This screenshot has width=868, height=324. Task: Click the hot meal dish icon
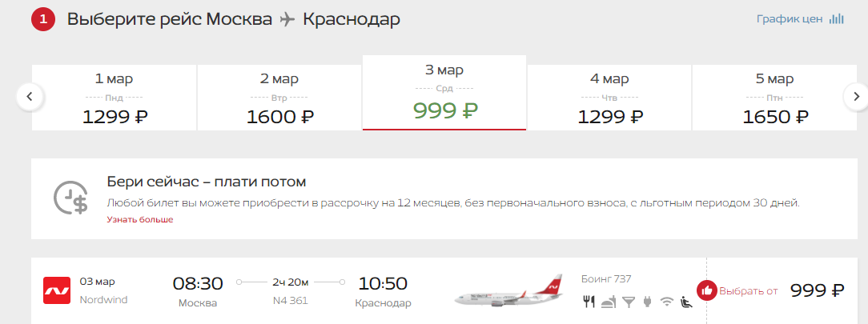609,302
